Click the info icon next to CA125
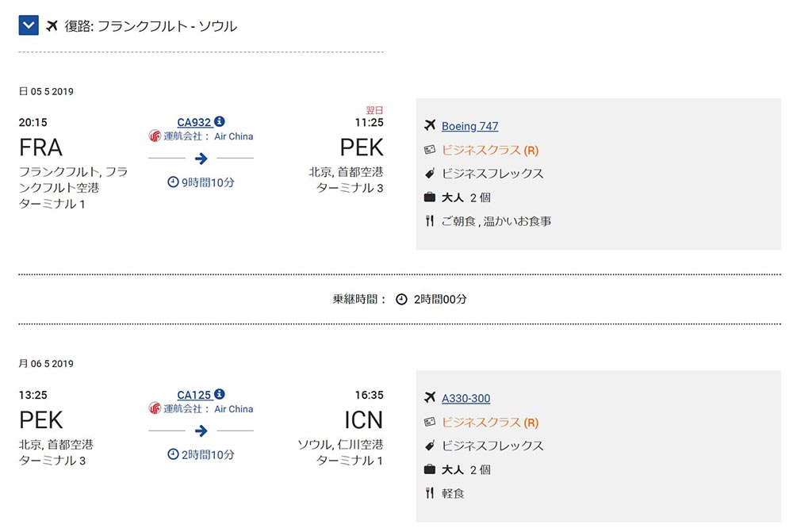 (x=220, y=394)
